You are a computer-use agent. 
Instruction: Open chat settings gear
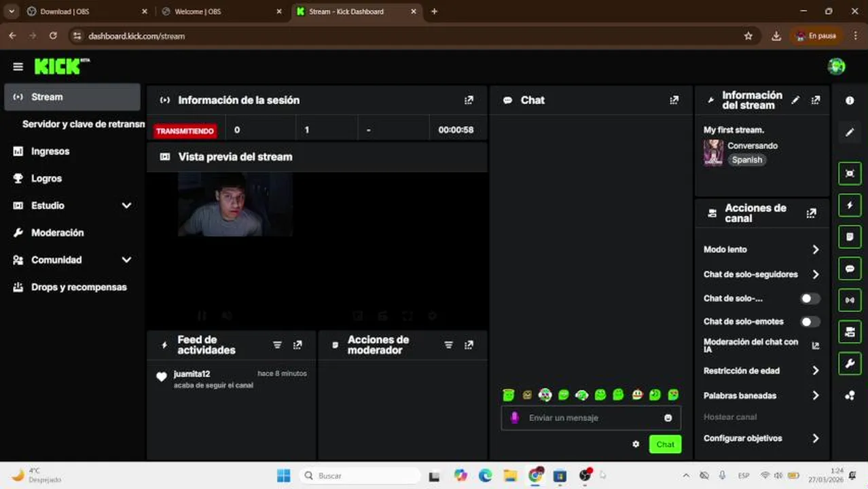[636, 444]
